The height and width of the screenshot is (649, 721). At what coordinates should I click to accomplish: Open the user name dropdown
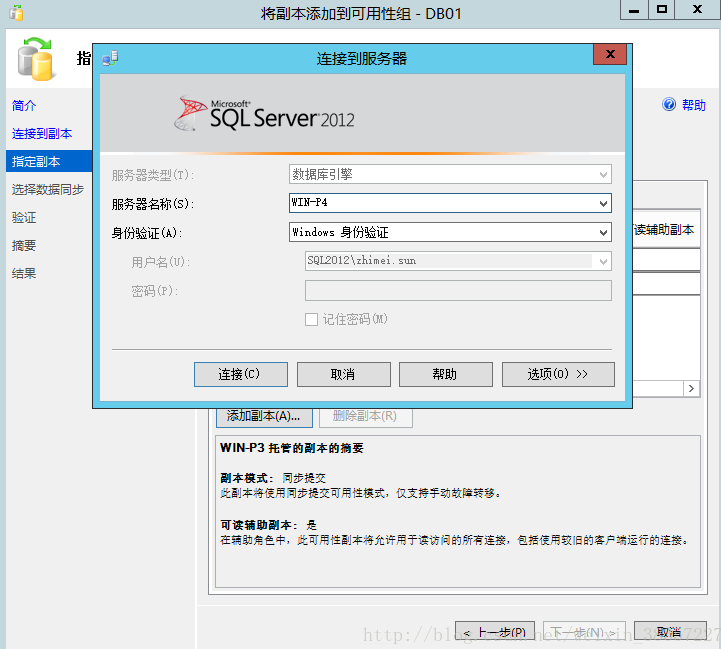[x=603, y=261]
